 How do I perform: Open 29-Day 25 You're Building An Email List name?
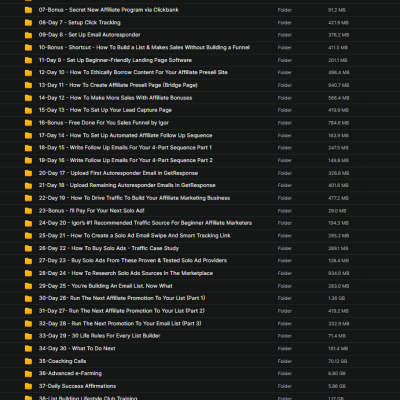click(106, 286)
